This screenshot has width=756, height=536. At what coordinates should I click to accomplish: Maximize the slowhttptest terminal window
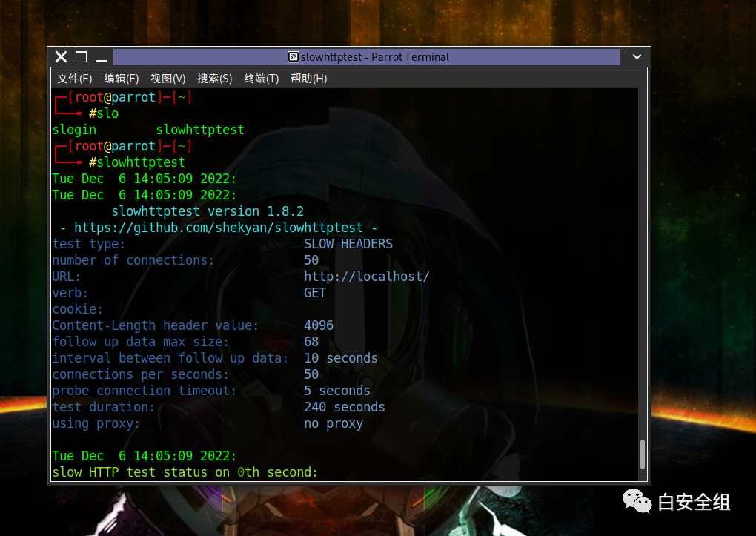point(81,57)
